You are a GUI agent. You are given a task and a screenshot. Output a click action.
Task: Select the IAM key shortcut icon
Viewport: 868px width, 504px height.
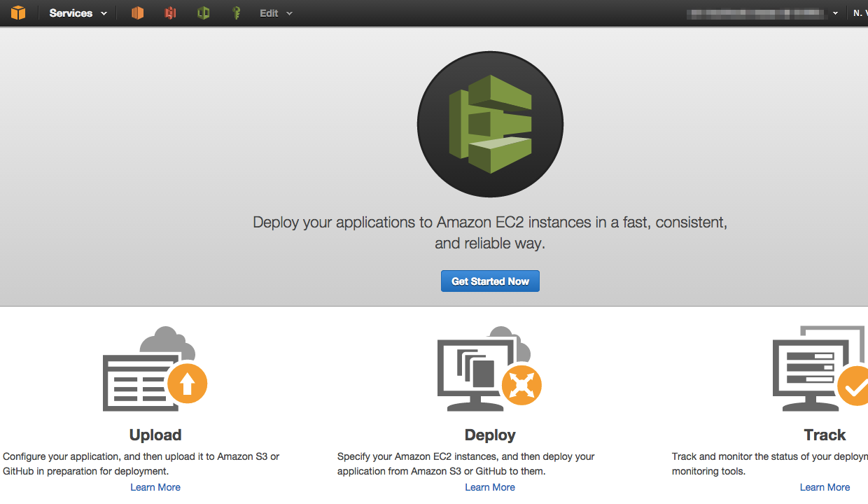click(x=237, y=13)
